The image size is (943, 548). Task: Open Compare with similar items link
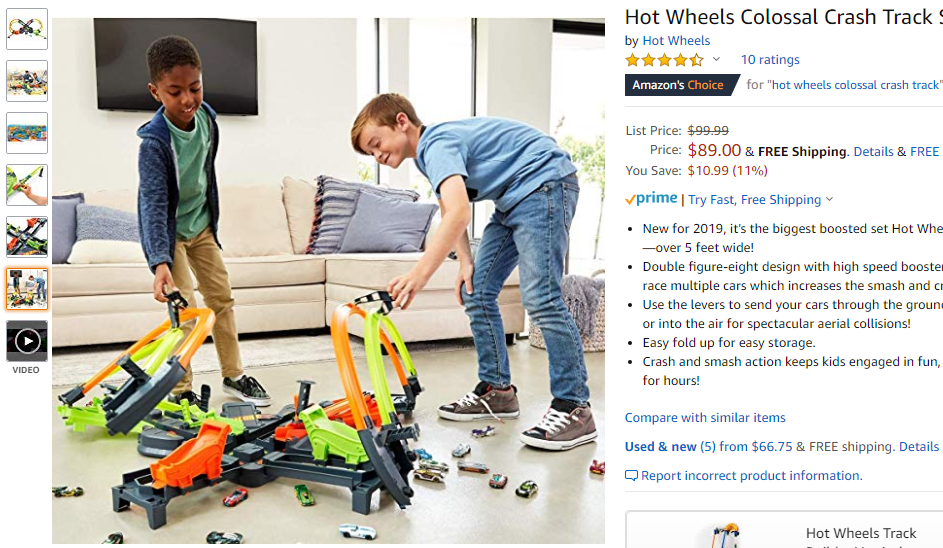[x=705, y=417]
